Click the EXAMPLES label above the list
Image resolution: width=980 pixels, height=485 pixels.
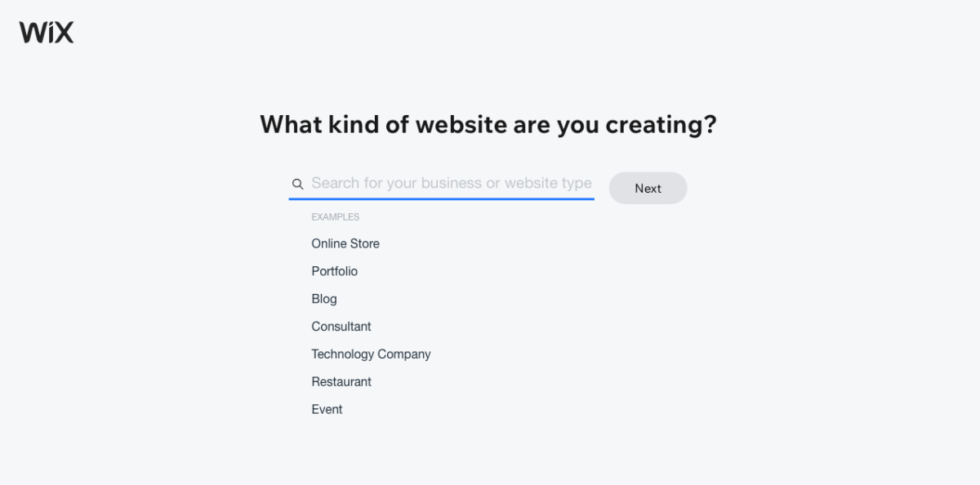tap(336, 217)
